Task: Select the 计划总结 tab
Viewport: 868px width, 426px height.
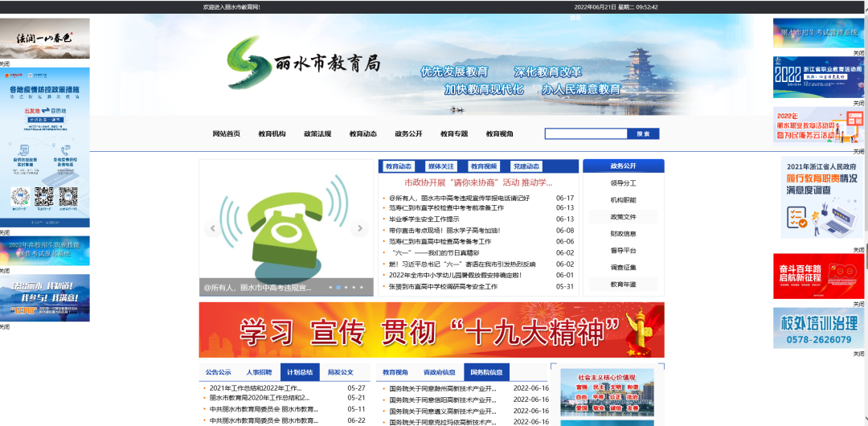Action: [300, 372]
